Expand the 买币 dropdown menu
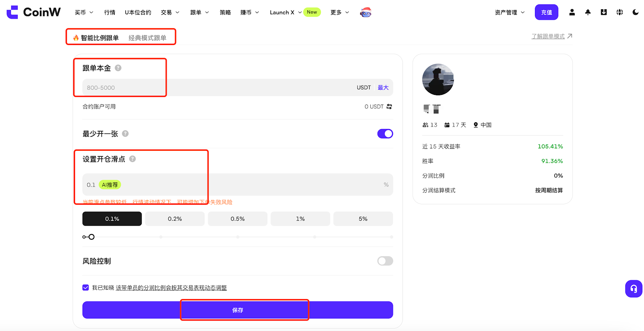644x331 pixels. 84,12
